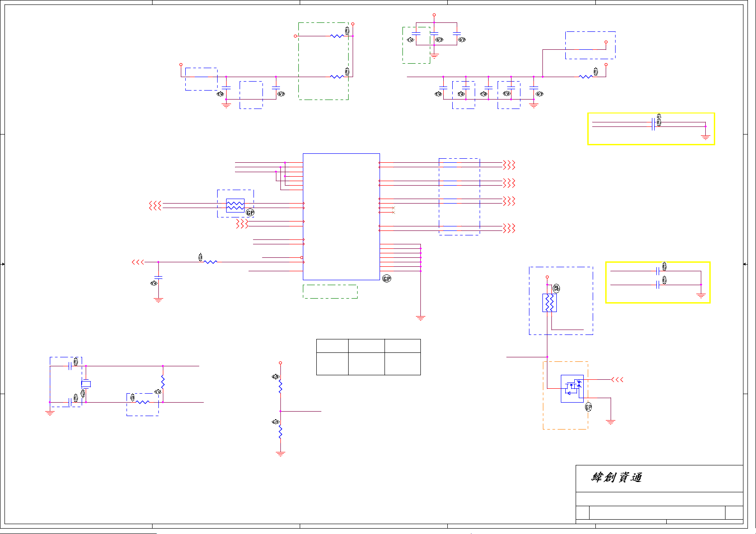The image size is (756, 534).
Task: Click the ground symbol under the IC ground bus
Action: pos(420,318)
